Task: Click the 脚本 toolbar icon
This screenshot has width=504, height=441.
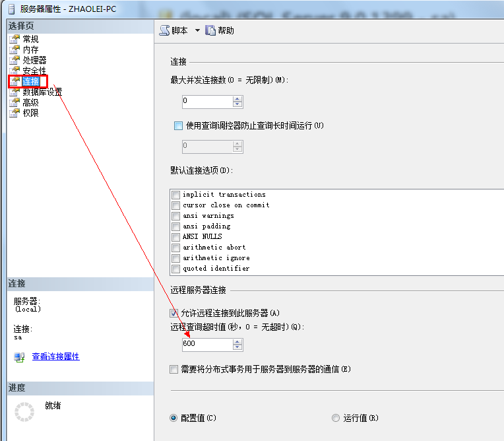Action: click(164, 30)
